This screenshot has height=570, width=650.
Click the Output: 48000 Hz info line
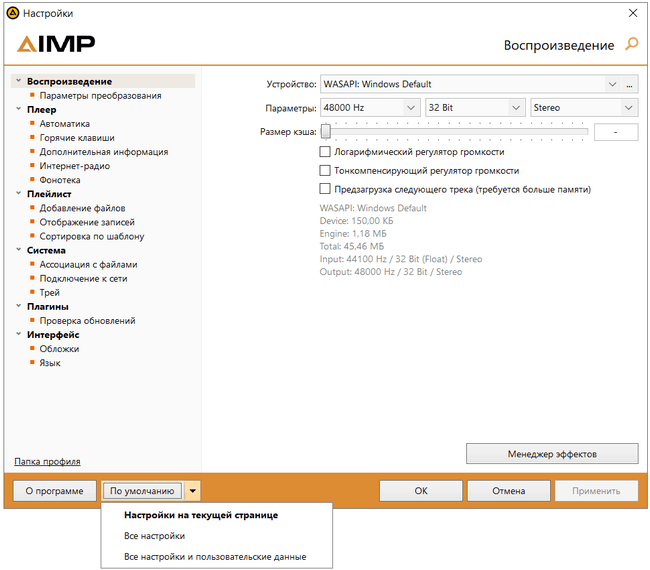(390, 272)
